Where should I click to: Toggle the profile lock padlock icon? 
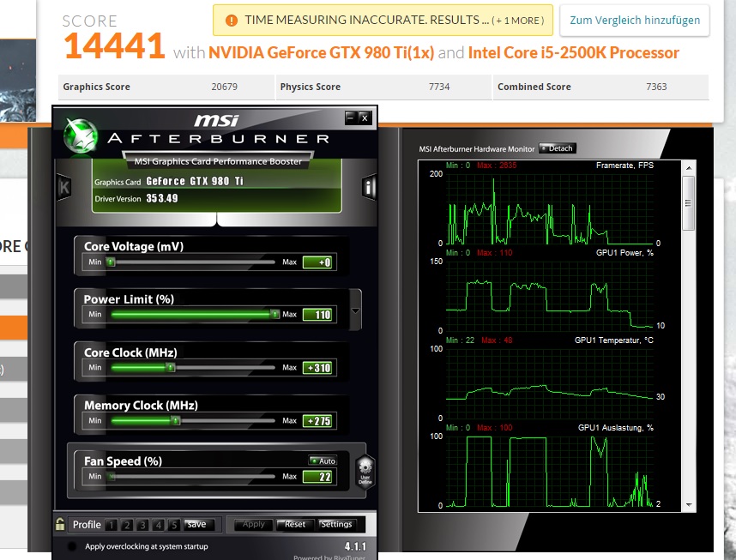tap(60, 524)
